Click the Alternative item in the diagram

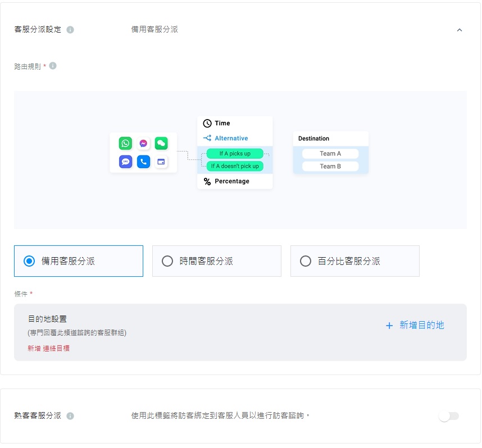pos(231,138)
